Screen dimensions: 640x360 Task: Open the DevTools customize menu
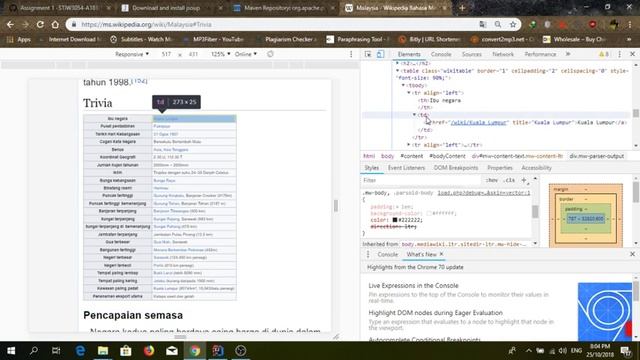620,54
